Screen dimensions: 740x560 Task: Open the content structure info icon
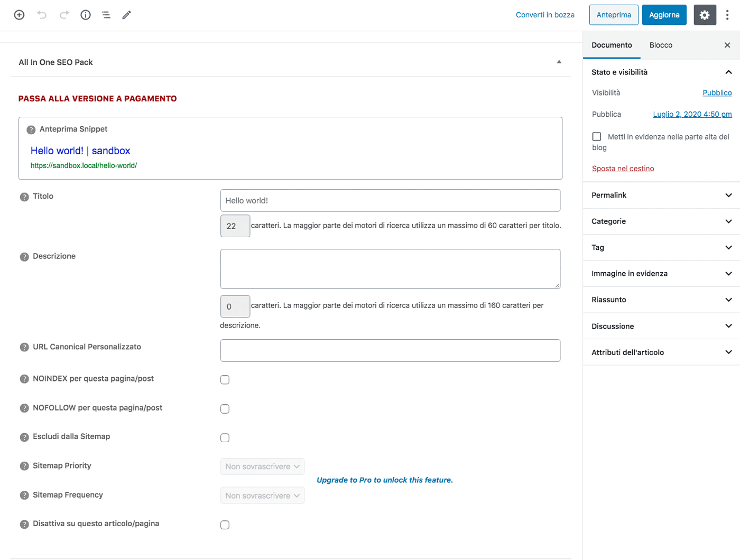(x=86, y=15)
